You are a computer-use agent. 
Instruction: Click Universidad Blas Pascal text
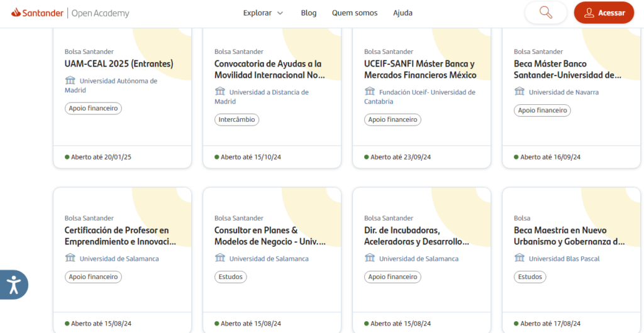point(564,259)
